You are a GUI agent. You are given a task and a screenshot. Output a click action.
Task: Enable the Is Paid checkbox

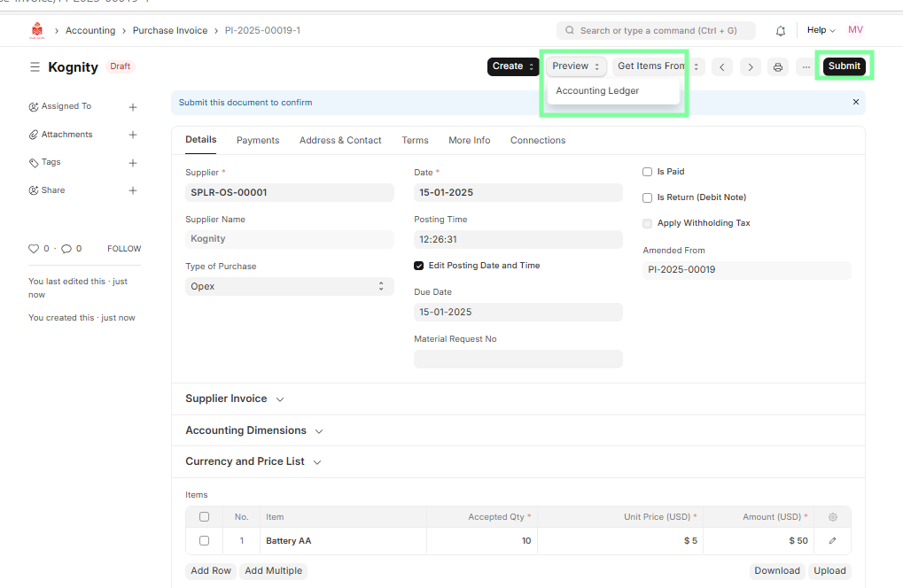coord(648,172)
